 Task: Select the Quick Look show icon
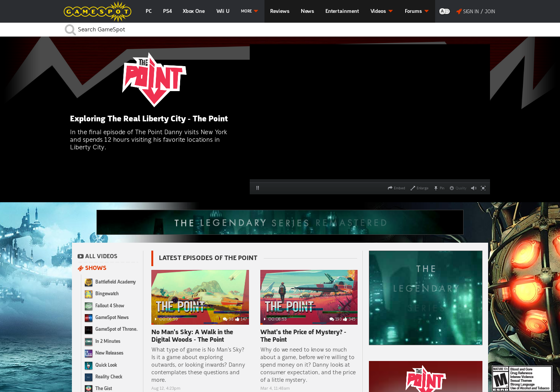point(89,366)
